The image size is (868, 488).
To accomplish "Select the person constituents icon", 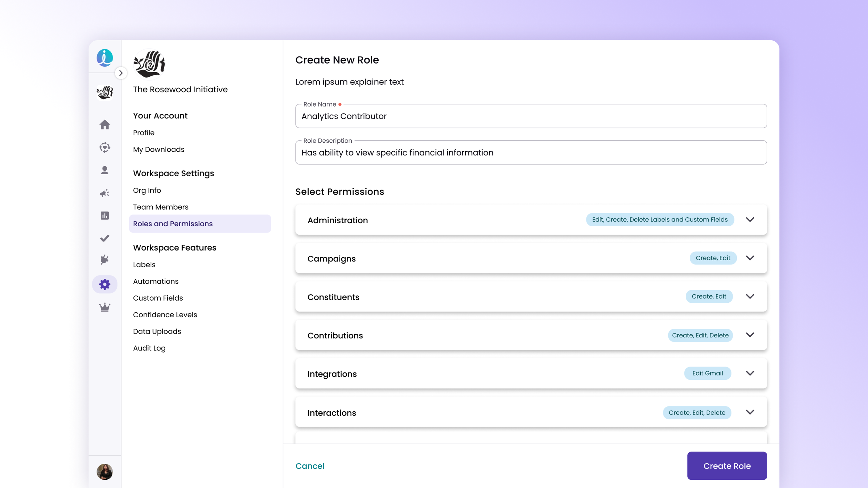I will 105,170.
